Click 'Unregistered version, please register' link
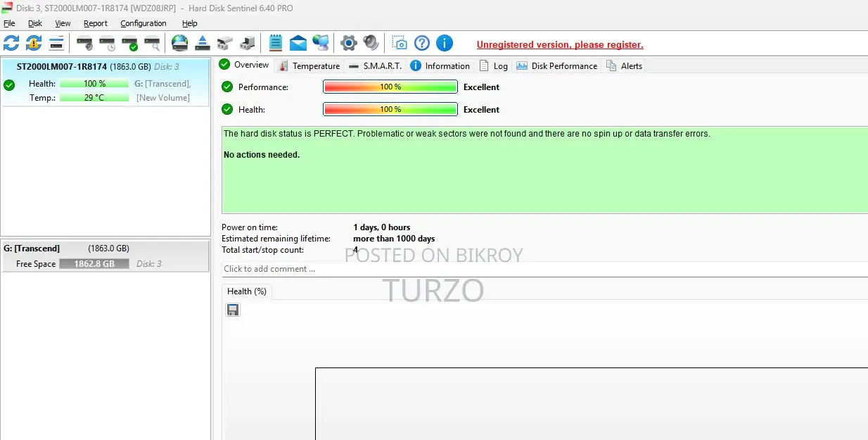This screenshot has height=440, width=868. [560, 44]
